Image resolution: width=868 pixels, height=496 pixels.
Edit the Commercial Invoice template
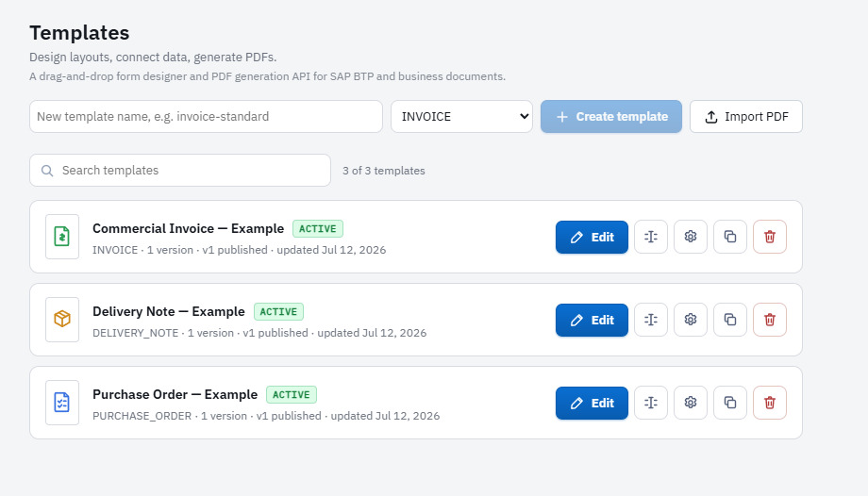tap(592, 237)
